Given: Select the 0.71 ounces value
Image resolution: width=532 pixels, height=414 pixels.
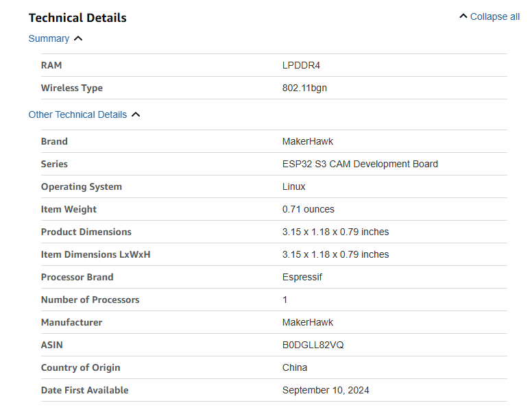Looking at the screenshot, I should (308, 209).
